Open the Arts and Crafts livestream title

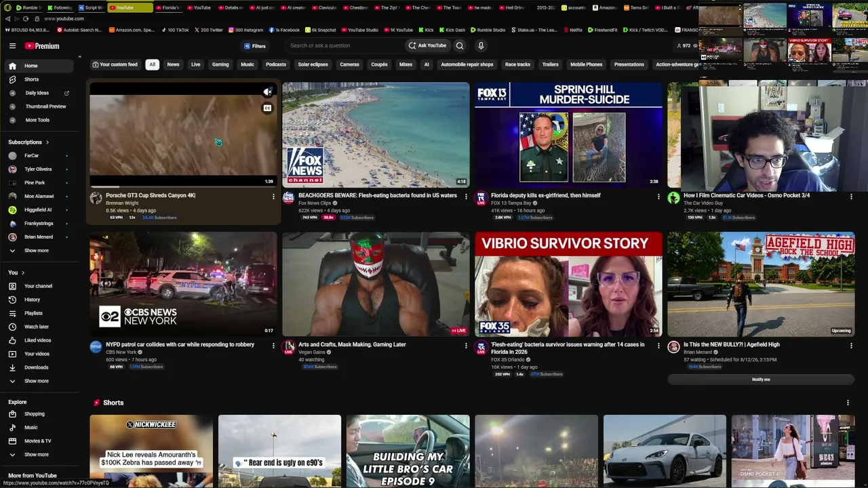tap(352, 344)
